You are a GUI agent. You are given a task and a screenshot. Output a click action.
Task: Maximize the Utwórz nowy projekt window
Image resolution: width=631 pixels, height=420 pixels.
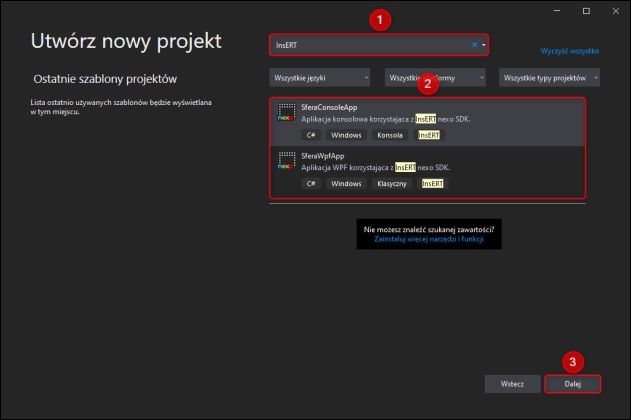[586, 11]
